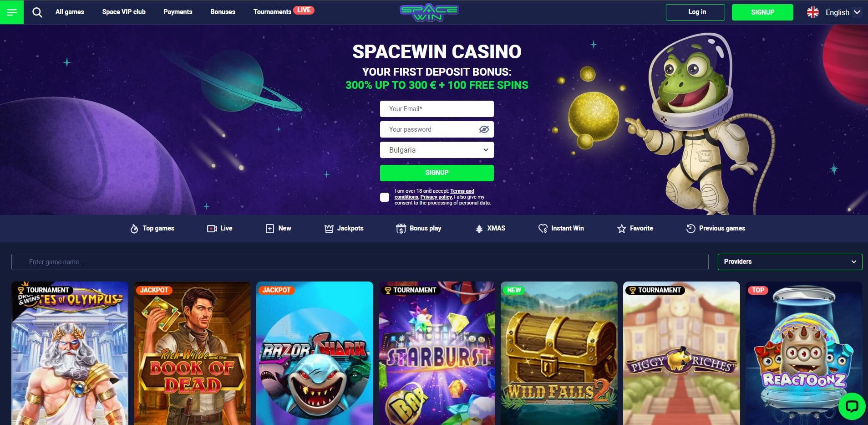Open Tournaments LIVE menu item
The image size is (868, 425).
[x=284, y=11]
